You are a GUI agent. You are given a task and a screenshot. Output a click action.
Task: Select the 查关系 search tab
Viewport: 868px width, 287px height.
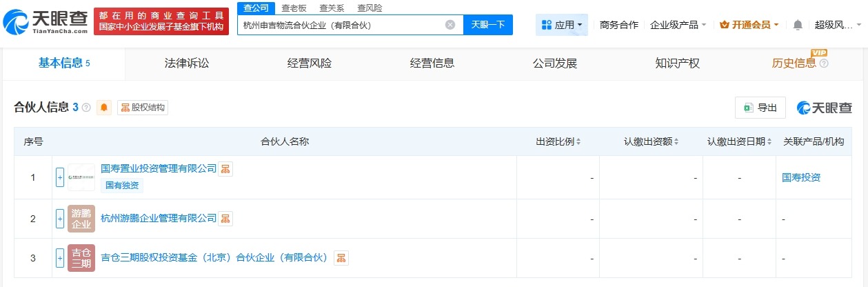click(x=332, y=8)
